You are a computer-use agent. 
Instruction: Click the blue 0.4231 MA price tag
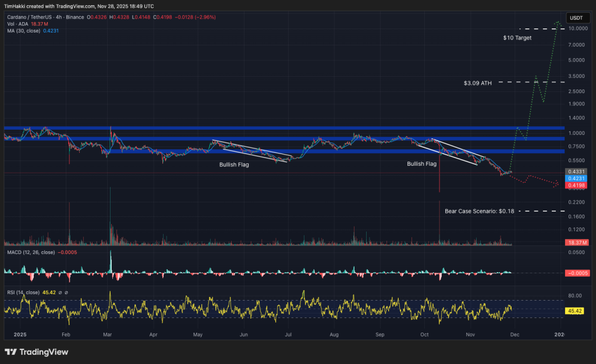pyautogui.click(x=576, y=179)
